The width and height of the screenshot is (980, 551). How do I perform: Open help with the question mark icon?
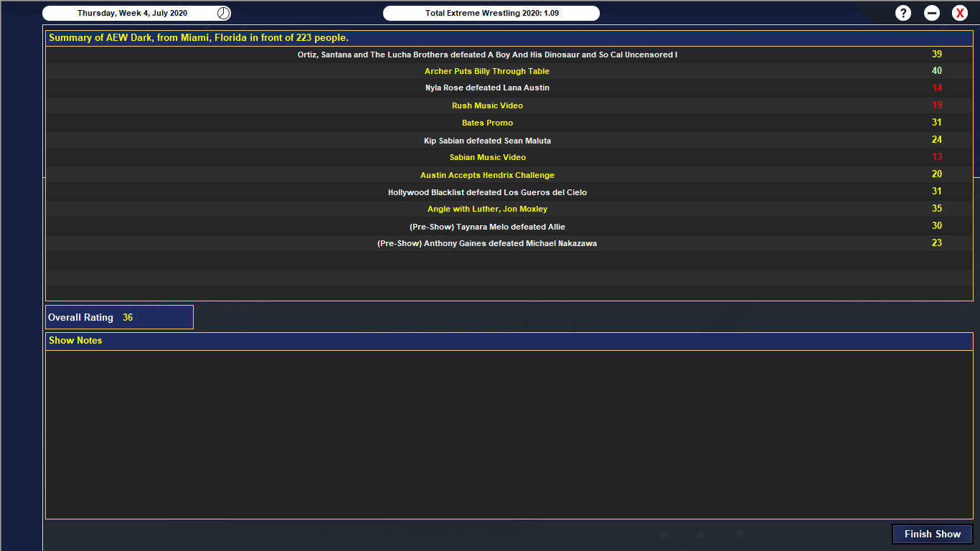903,13
